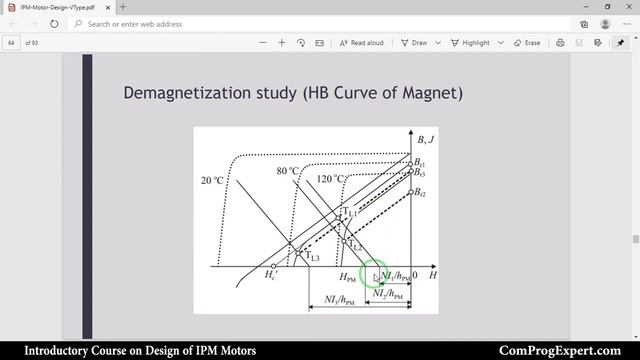
Task: Go forward to next page
Action: [x=33, y=24]
